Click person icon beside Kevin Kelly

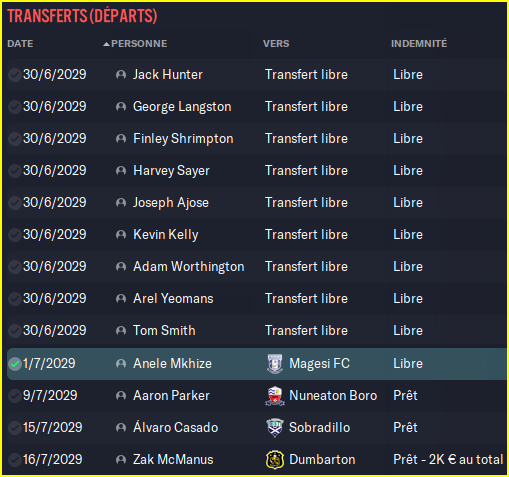[121, 235]
